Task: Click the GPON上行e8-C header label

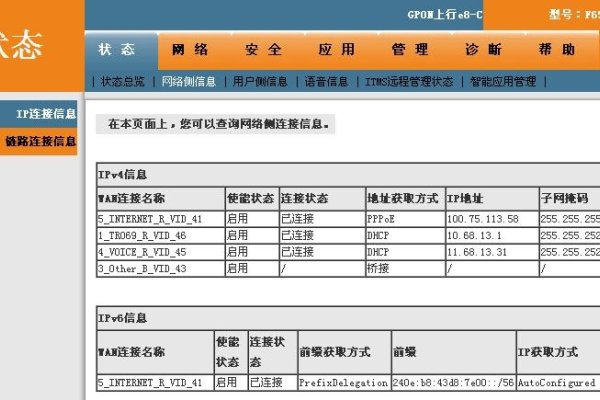Action: pos(445,15)
